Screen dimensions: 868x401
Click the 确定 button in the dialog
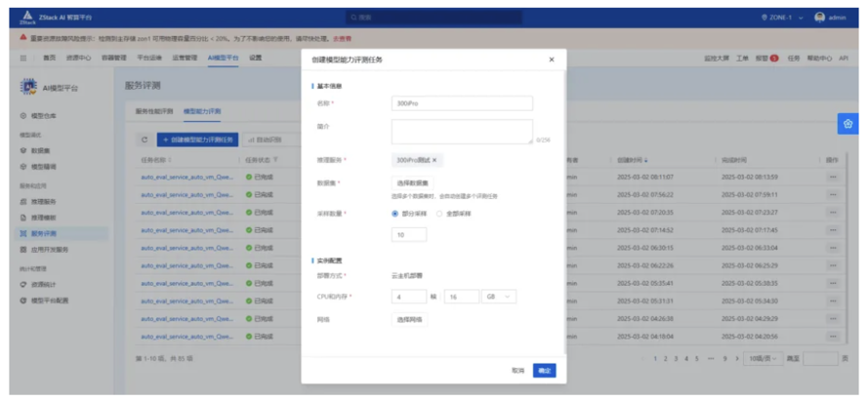coord(545,371)
